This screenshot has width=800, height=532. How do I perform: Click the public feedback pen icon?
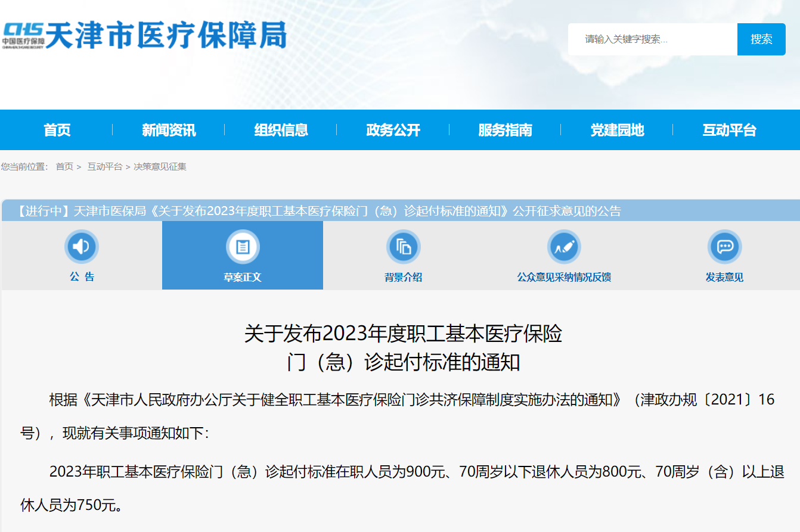point(564,247)
